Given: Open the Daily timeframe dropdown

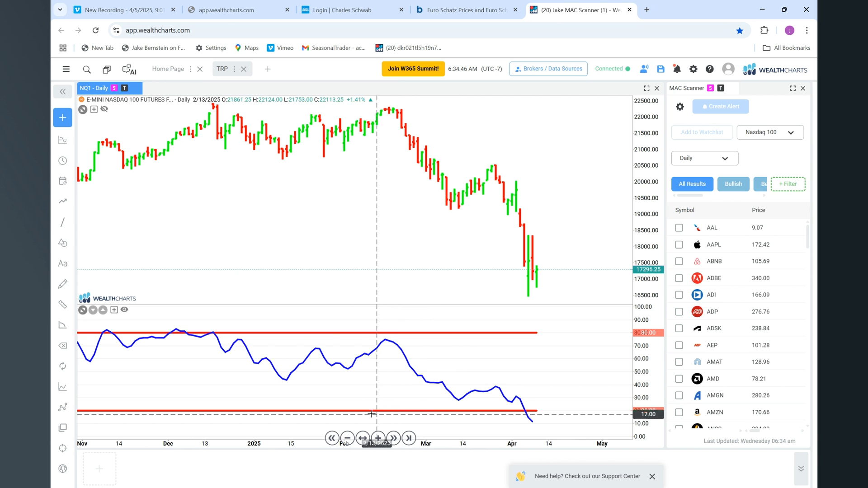Looking at the screenshot, I should click(704, 158).
